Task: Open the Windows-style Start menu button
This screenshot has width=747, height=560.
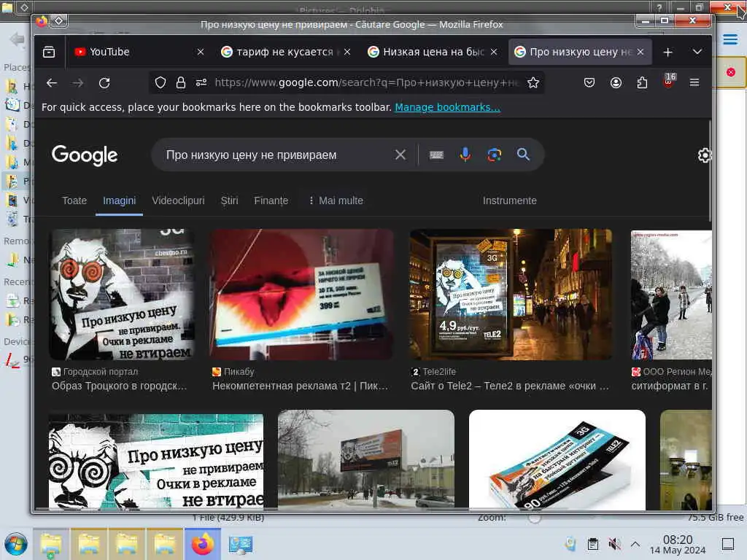Action: pyautogui.click(x=16, y=544)
